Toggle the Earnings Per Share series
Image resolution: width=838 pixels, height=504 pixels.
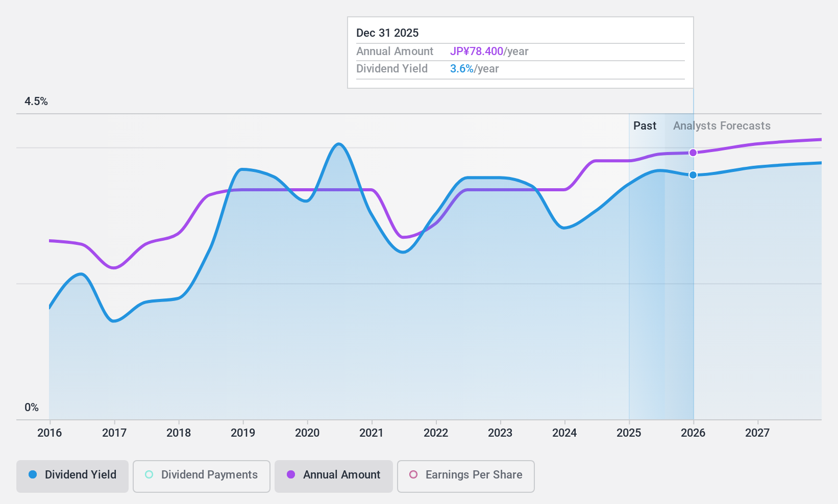[466, 476]
